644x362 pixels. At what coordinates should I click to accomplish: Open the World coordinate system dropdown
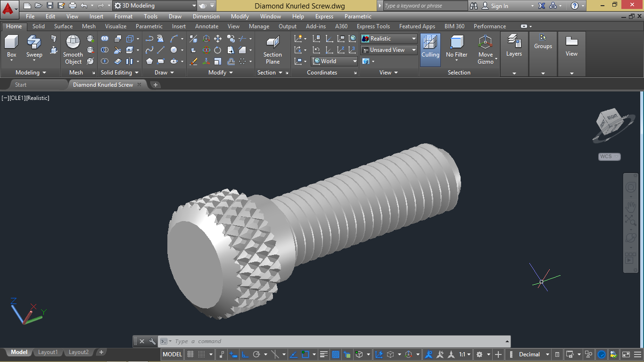pos(335,61)
